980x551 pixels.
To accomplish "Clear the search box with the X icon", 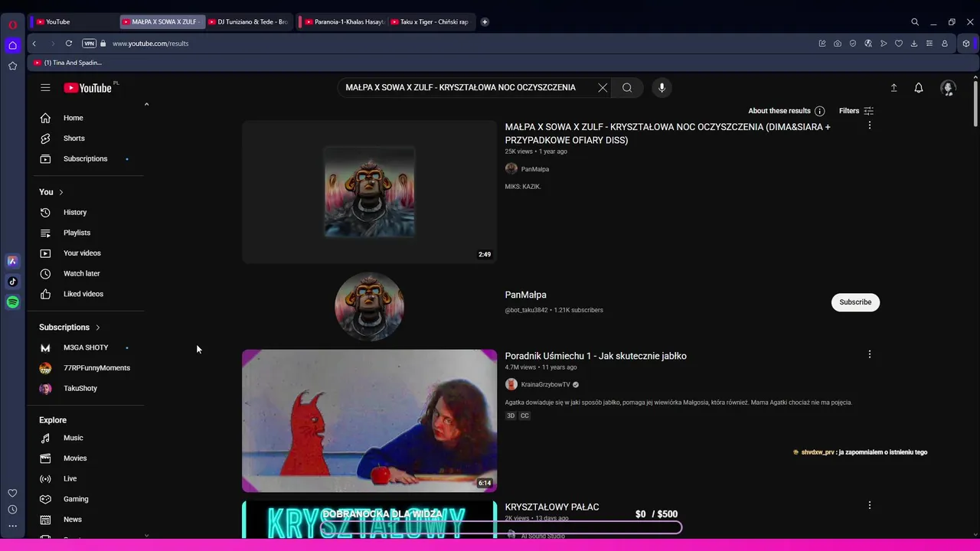I will pos(603,87).
